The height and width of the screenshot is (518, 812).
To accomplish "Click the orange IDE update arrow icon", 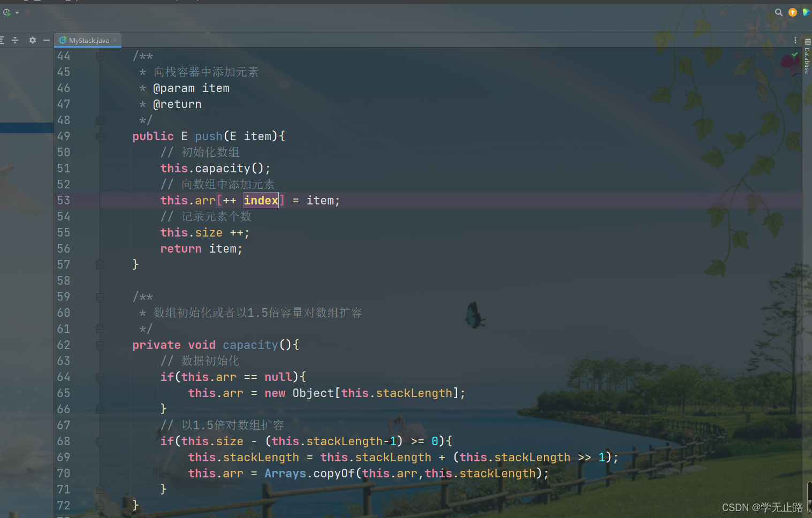I will point(793,12).
